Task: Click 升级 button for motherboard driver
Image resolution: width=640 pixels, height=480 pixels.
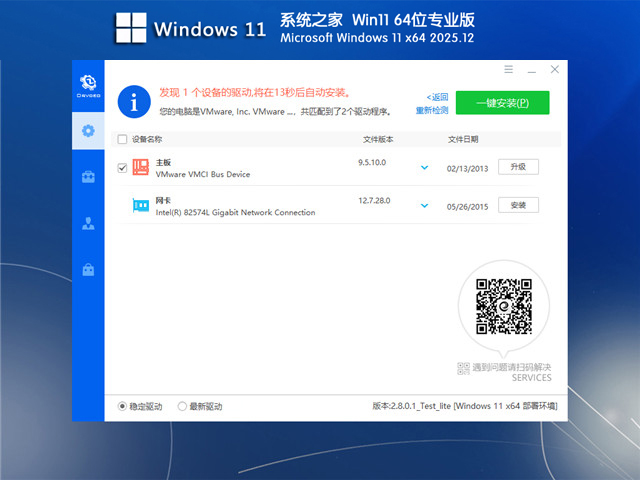Action: pos(518,167)
